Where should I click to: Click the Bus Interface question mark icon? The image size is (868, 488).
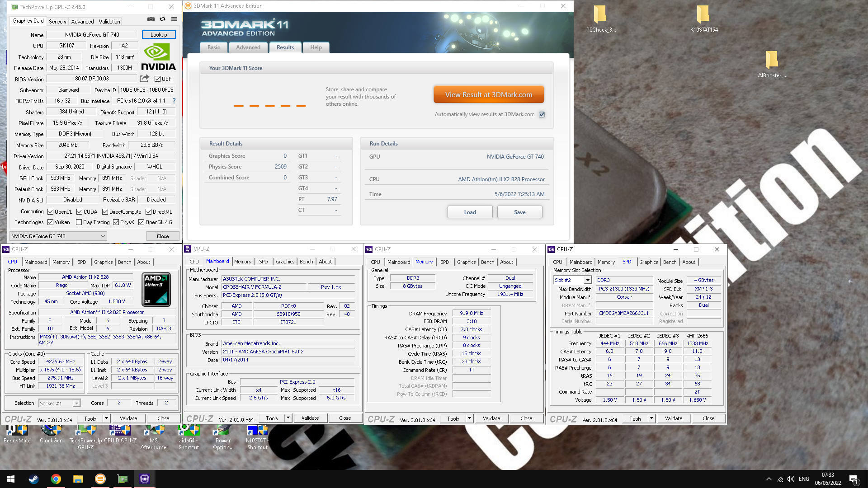click(174, 101)
